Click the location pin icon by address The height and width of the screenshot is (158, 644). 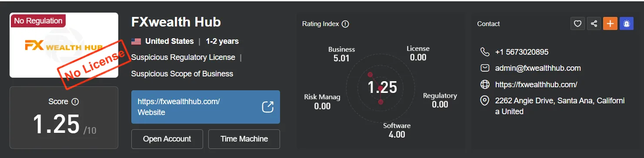pos(485,101)
